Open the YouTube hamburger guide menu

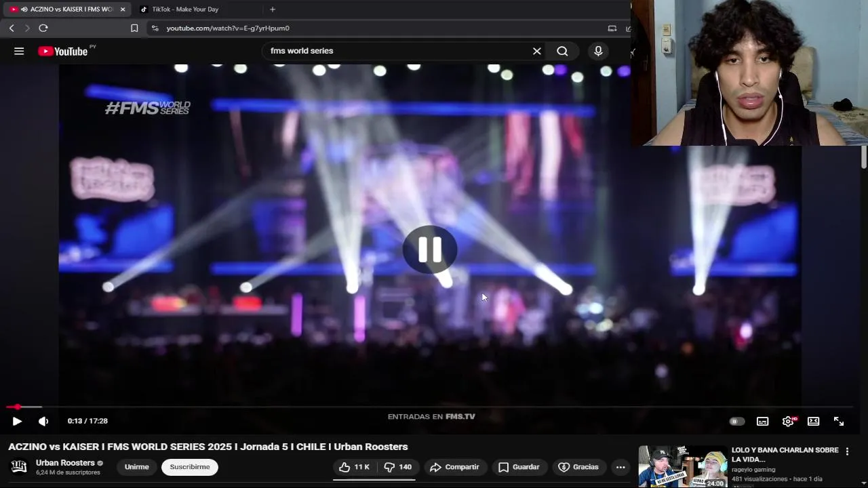tap(19, 51)
